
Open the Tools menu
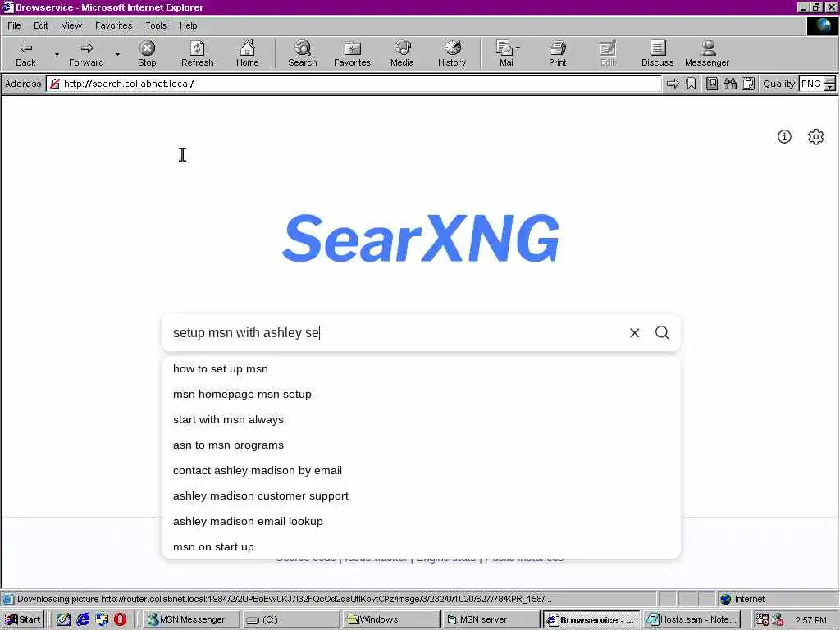pos(156,25)
